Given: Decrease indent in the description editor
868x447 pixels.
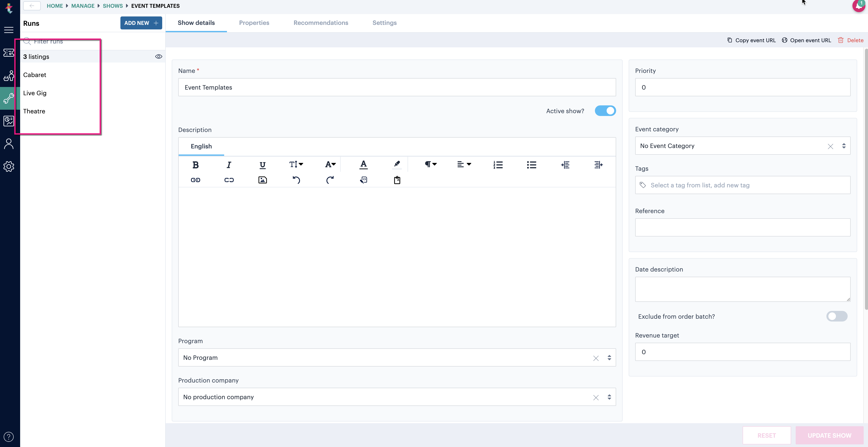Looking at the screenshot, I should (598, 165).
